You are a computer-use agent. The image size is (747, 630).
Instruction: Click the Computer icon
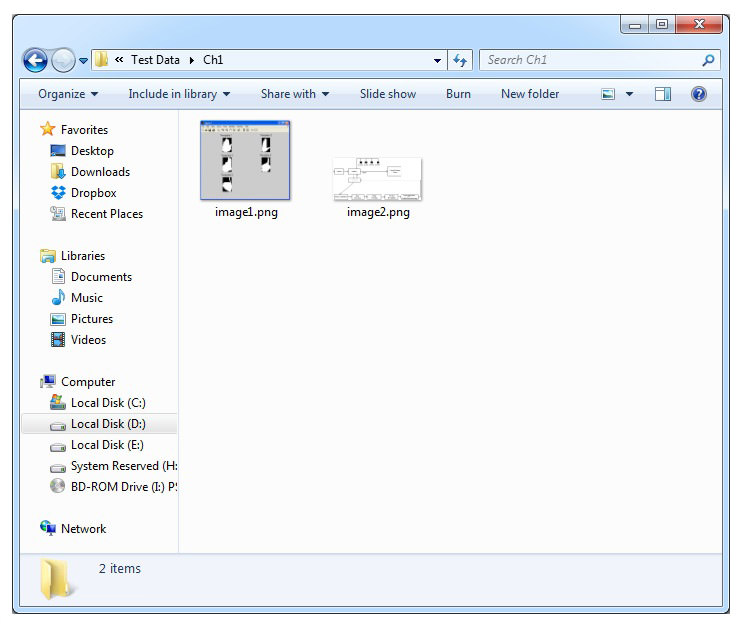point(48,381)
